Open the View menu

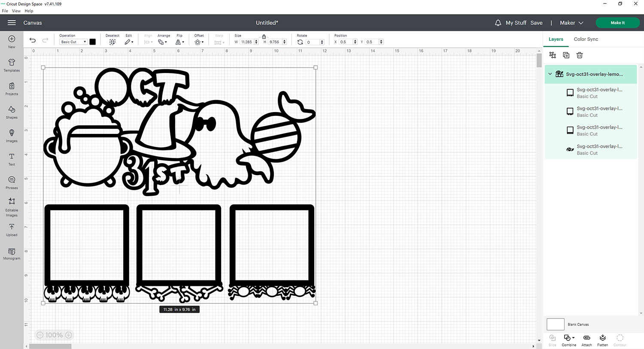point(16,11)
